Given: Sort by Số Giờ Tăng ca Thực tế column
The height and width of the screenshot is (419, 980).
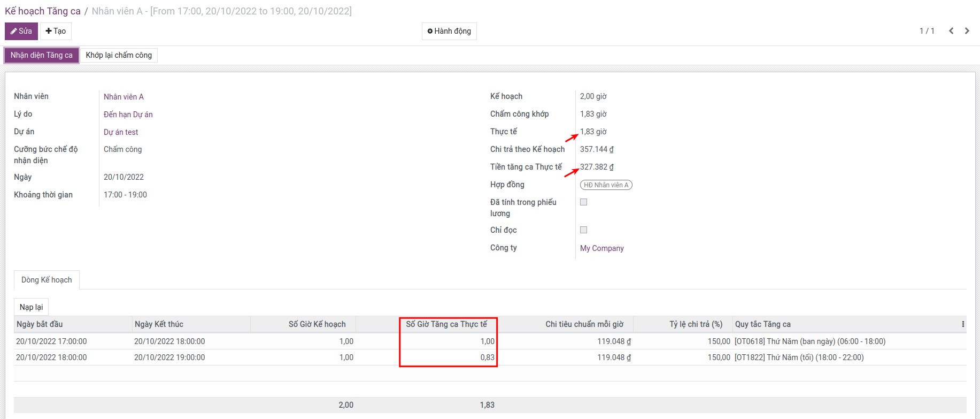Looking at the screenshot, I should click(446, 324).
